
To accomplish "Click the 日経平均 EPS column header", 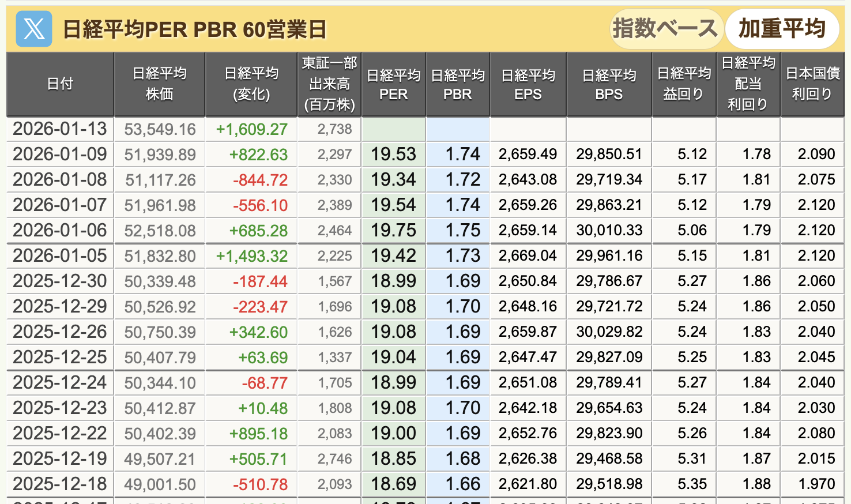I will [528, 84].
